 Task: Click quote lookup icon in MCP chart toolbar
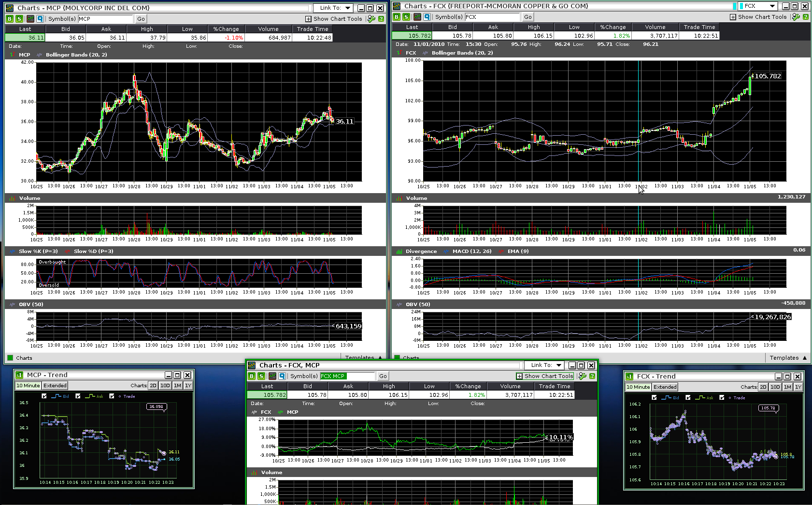(x=40, y=19)
